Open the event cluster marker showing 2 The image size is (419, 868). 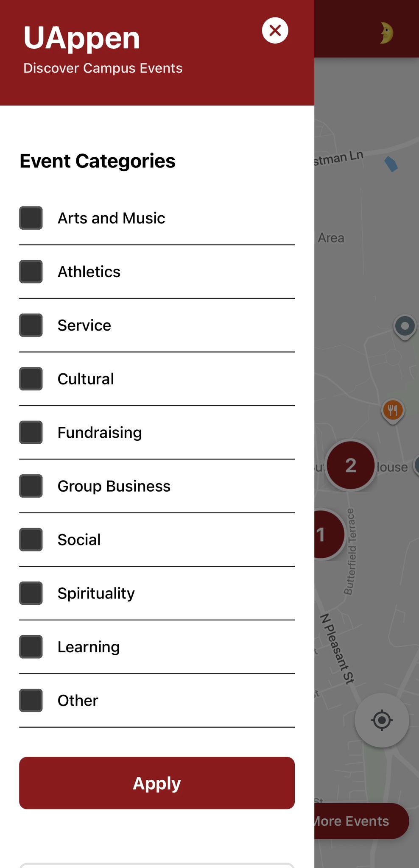click(350, 465)
